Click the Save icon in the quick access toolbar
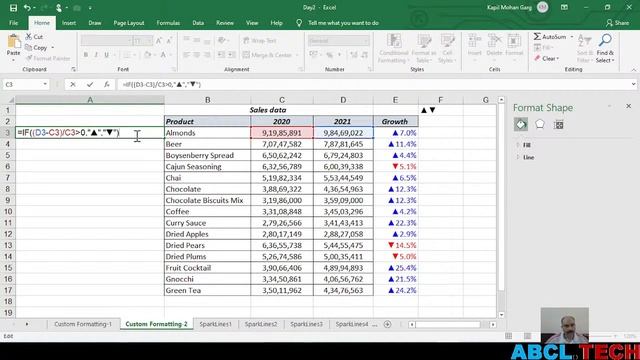The image size is (640, 360). coord(13,8)
